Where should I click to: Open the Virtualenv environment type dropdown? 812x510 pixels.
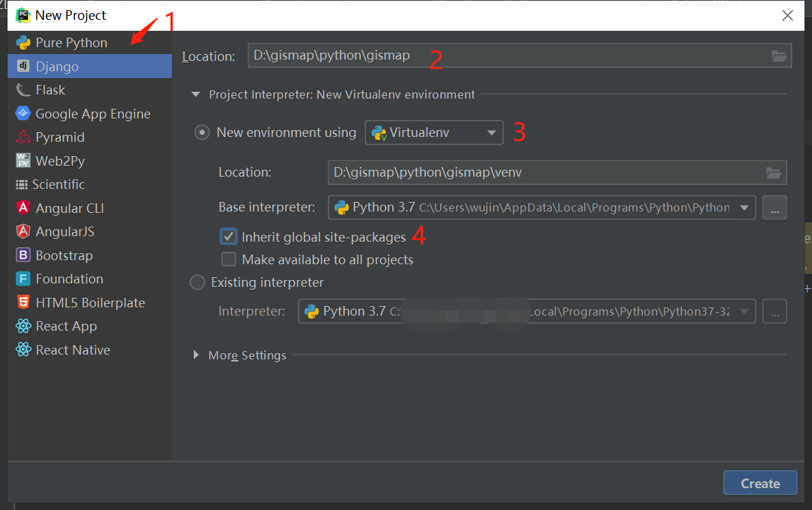pyautogui.click(x=492, y=132)
